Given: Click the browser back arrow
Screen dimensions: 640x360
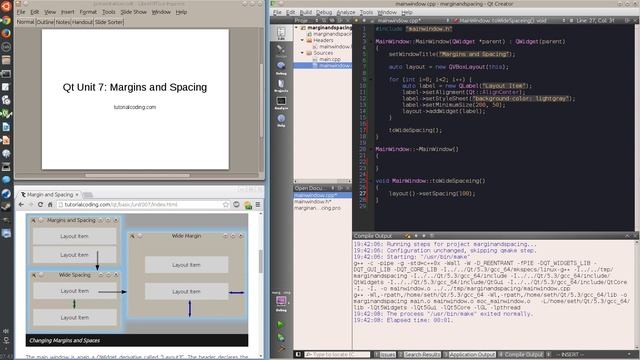Looking at the screenshot, I should coord(21,204).
